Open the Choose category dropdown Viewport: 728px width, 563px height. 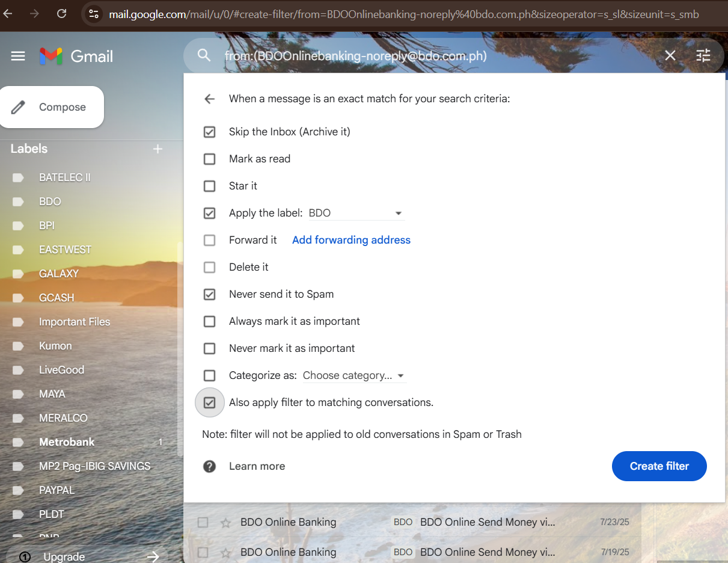point(354,375)
